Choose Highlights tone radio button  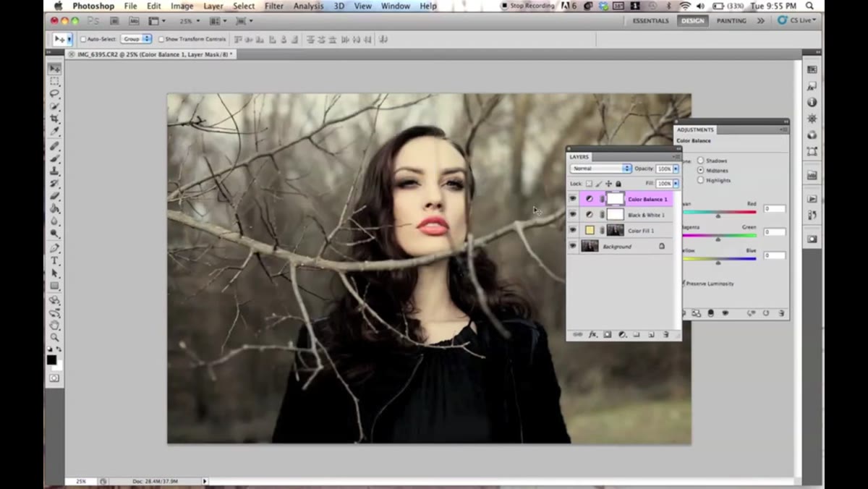pos(700,180)
